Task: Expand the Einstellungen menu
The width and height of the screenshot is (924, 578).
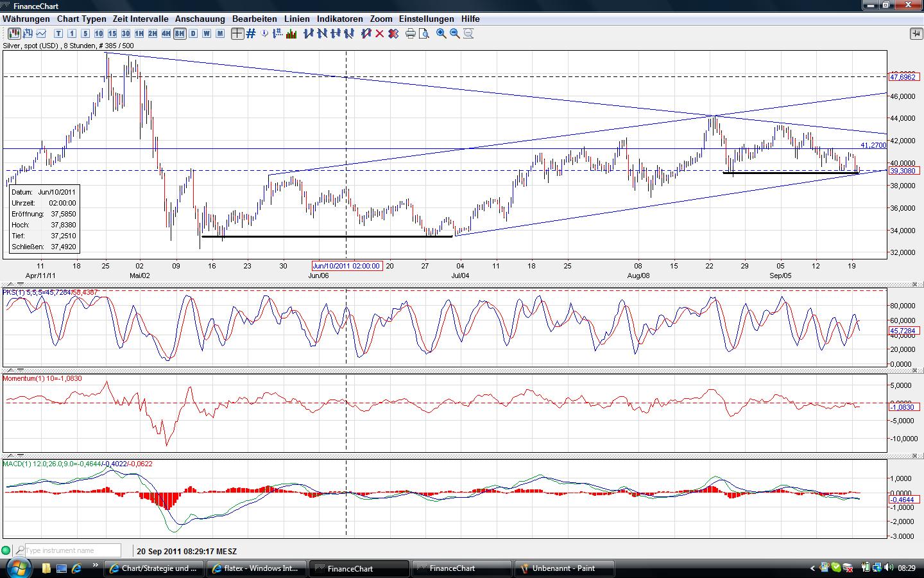Action: (x=426, y=19)
